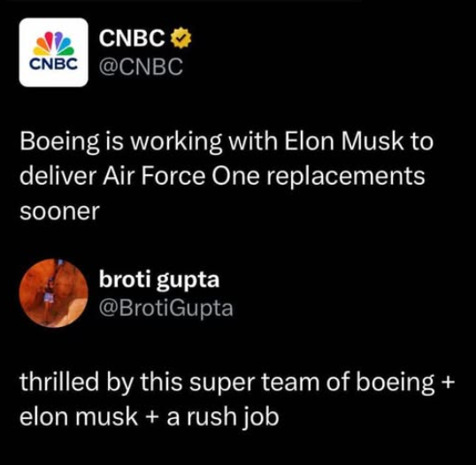Click the word "sooner" in CNBC tweet
The height and width of the screenshot is (465, 476).
click(60, 211)
